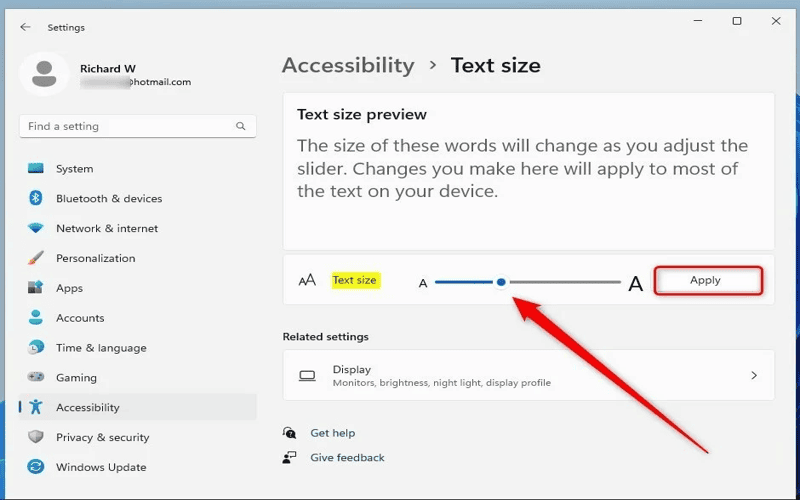Open Display related settings title
This screenshot has width=800, height=500.
click(352, 369)
